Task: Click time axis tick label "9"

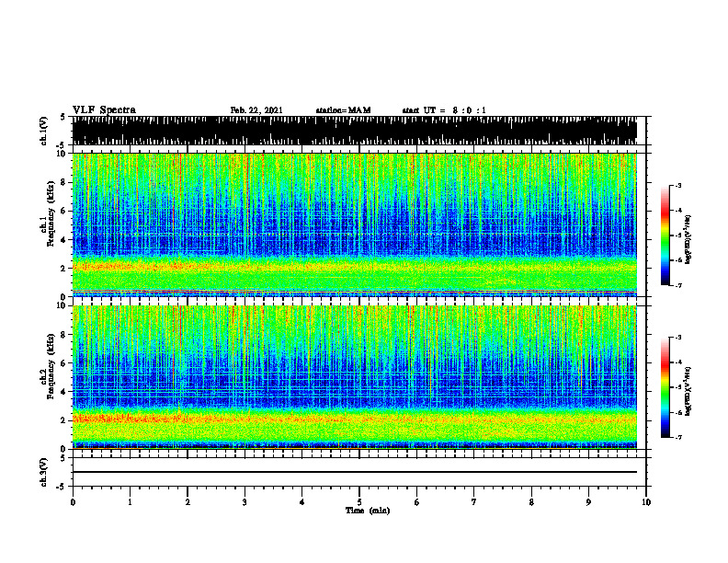Action: coord(588,502)
